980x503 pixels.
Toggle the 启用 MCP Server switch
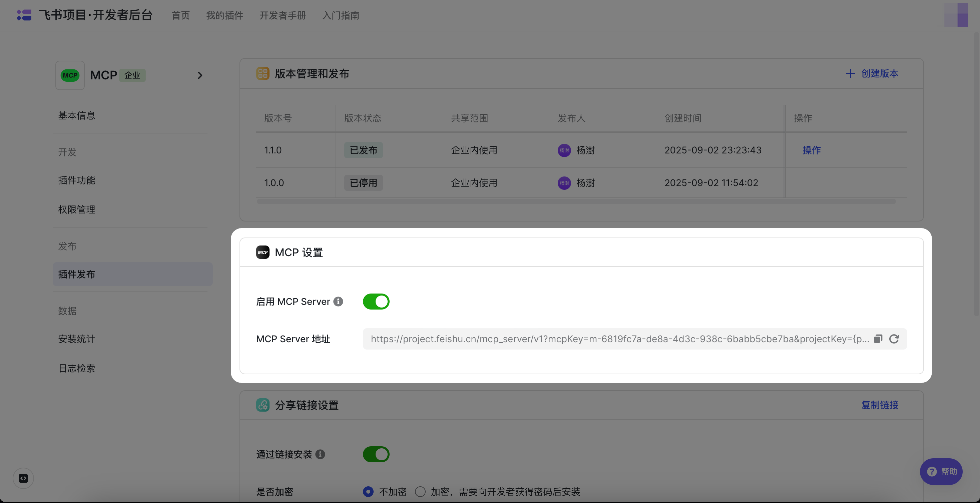376,302
